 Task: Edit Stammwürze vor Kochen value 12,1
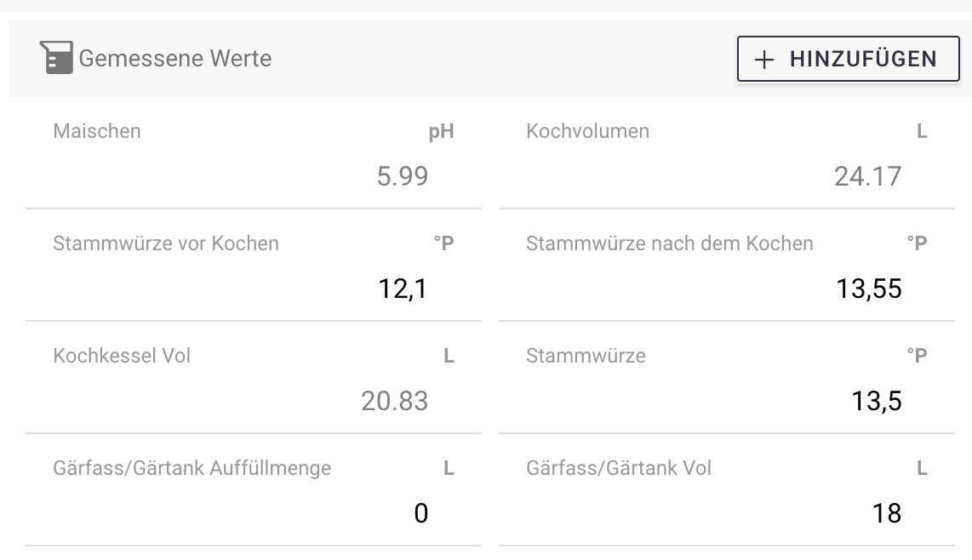click(403, 289)
